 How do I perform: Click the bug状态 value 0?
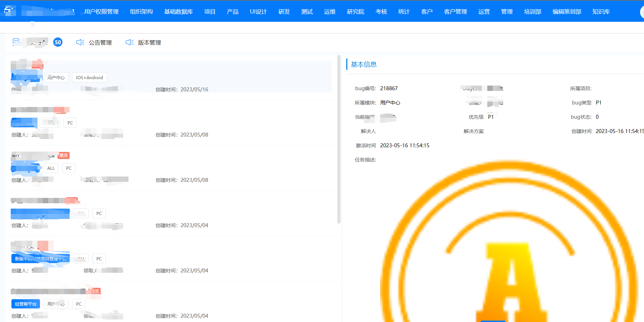(597, 117)
